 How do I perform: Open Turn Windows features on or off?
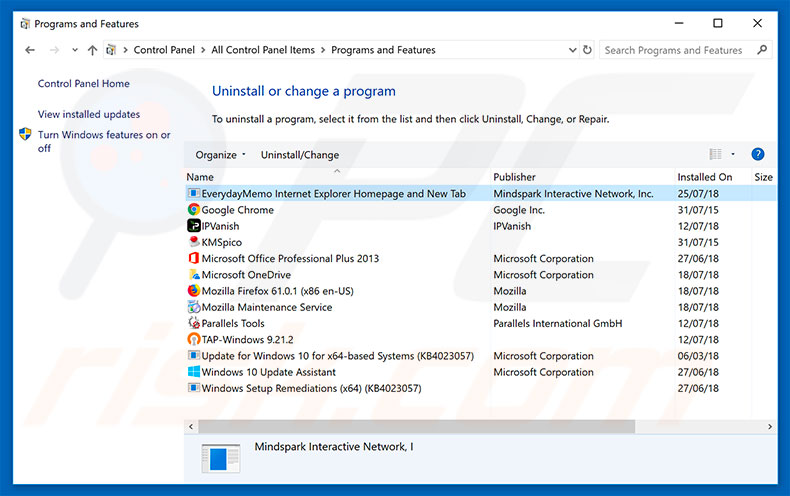click(x=103, y=141)
